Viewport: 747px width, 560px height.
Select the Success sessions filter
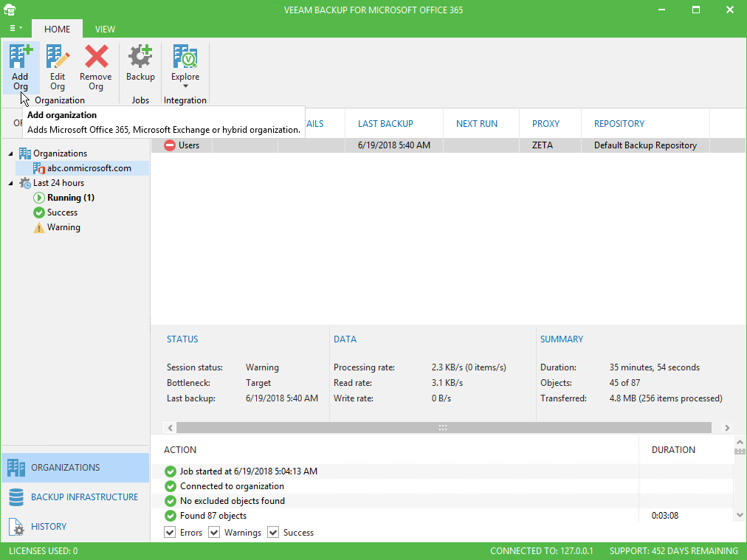[x=62, y=212]
